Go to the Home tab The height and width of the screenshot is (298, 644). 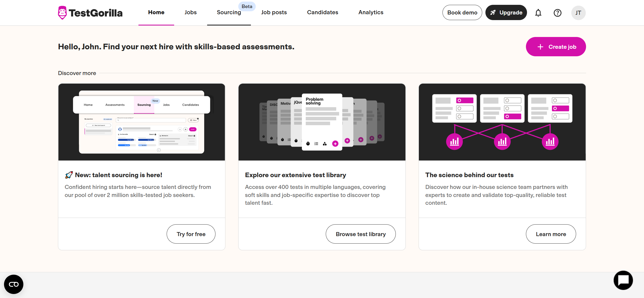pos(156,12)
